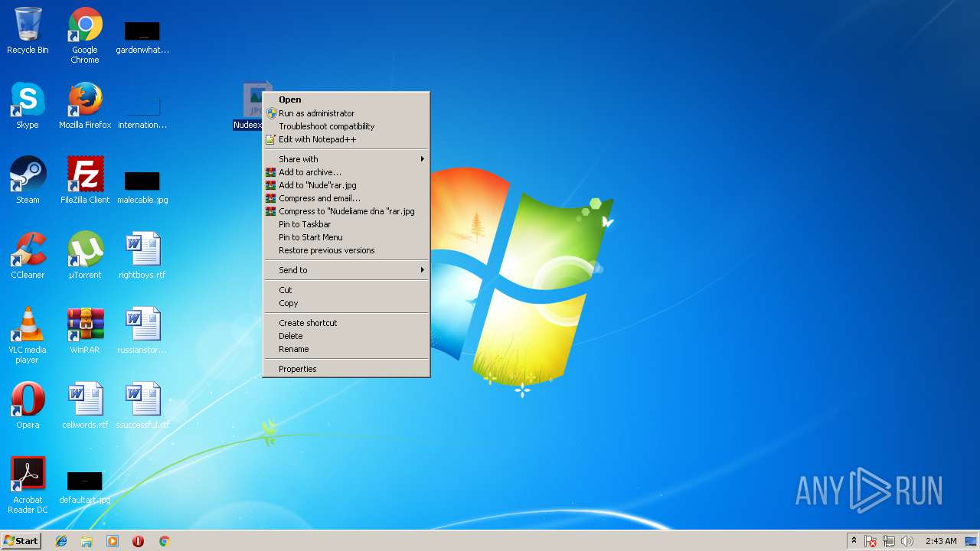Choose Rename in the context menu
This screenshot has width=980, height=551.
[x=346, y=349]
